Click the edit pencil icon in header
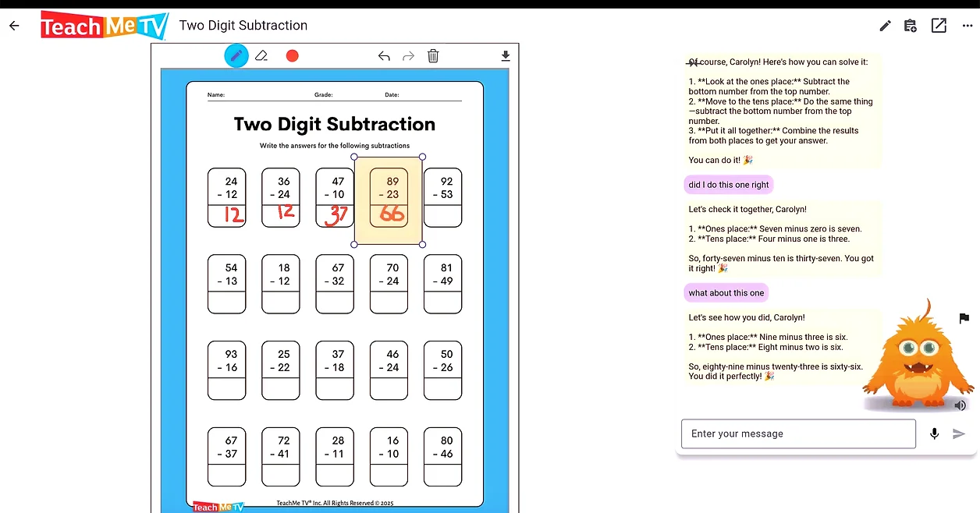Viewport: 980px width, 513px height. point(885,26)
